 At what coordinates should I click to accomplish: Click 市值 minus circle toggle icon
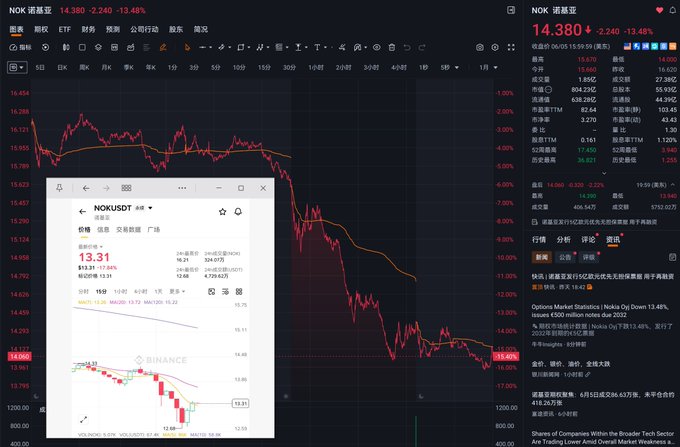click(x=549, y=89)
